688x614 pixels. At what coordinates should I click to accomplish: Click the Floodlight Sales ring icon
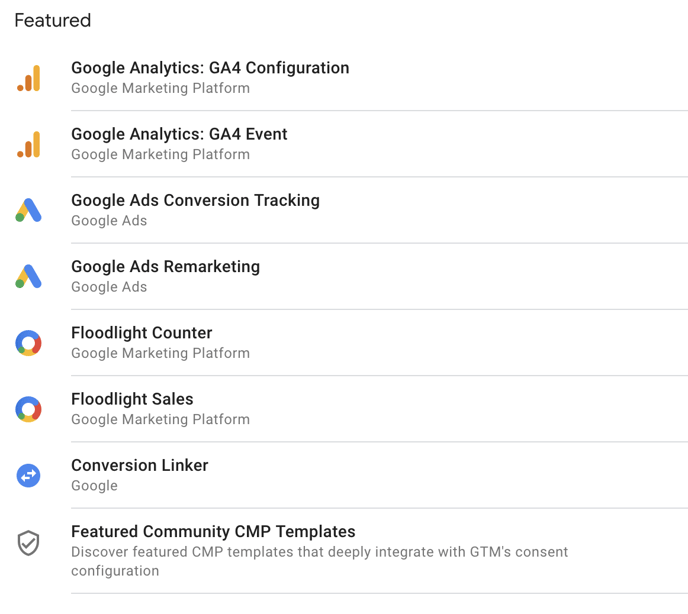29,409
